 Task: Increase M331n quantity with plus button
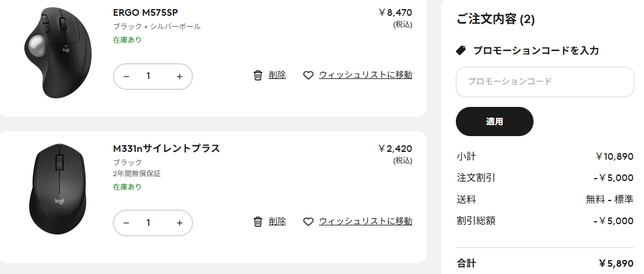(179, 223)
